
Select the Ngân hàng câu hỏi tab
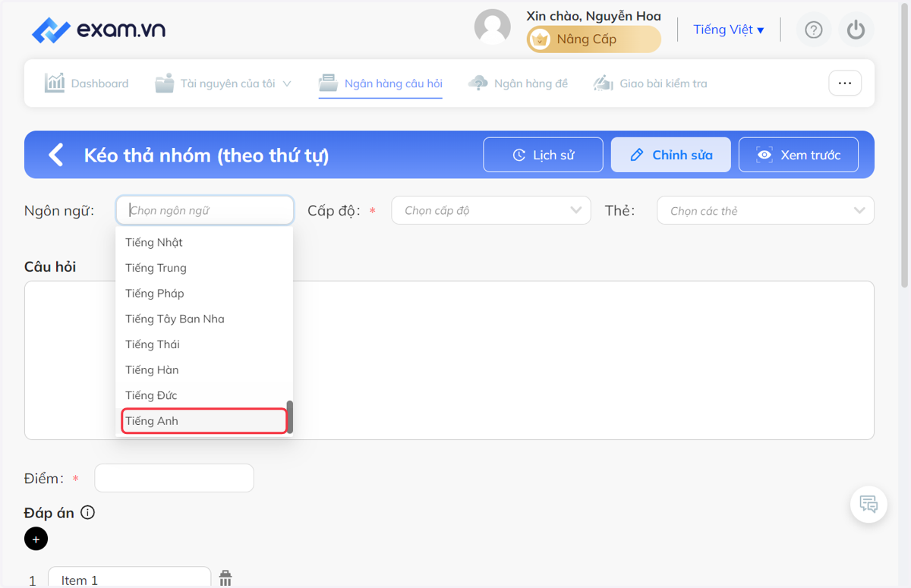(x=380, y=83)
